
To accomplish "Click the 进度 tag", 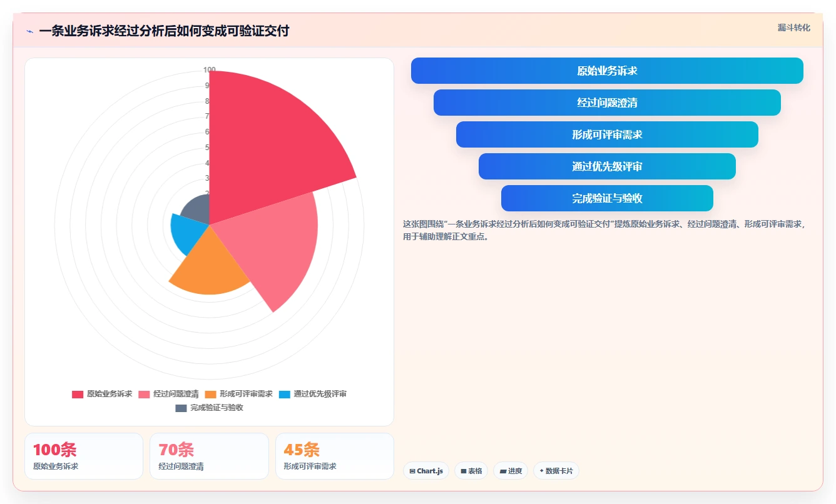I will pos(511,471).
